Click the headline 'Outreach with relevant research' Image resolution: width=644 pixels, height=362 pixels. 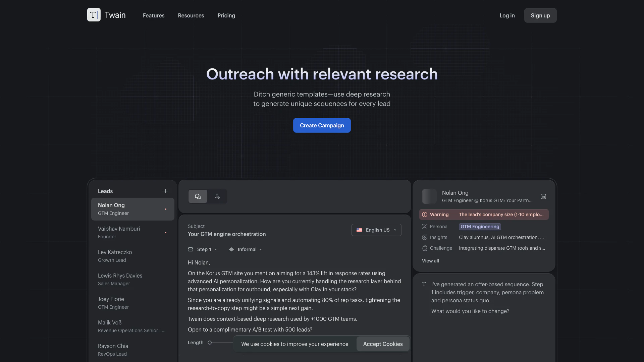point(322,74)
